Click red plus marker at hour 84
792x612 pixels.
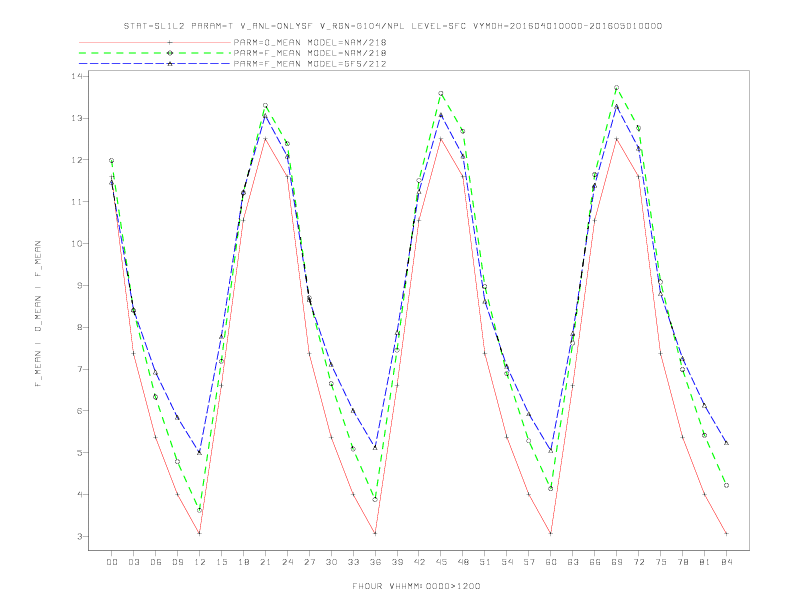(726, 533)
